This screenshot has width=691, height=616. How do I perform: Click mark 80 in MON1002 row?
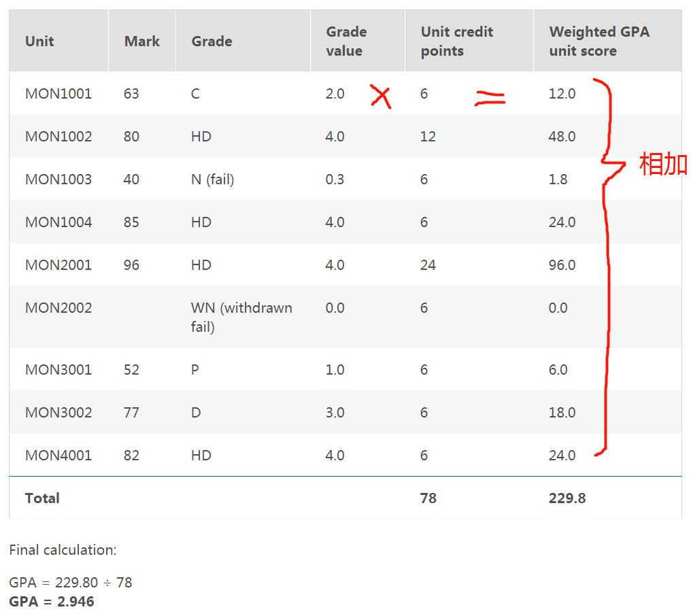tap(131, 137)
